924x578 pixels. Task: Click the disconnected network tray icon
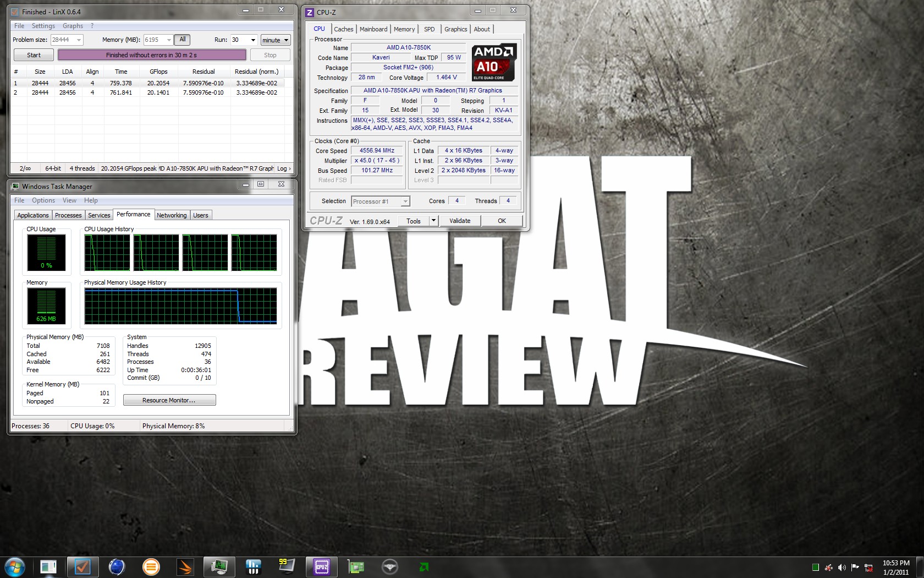click(x=868, y=568)
